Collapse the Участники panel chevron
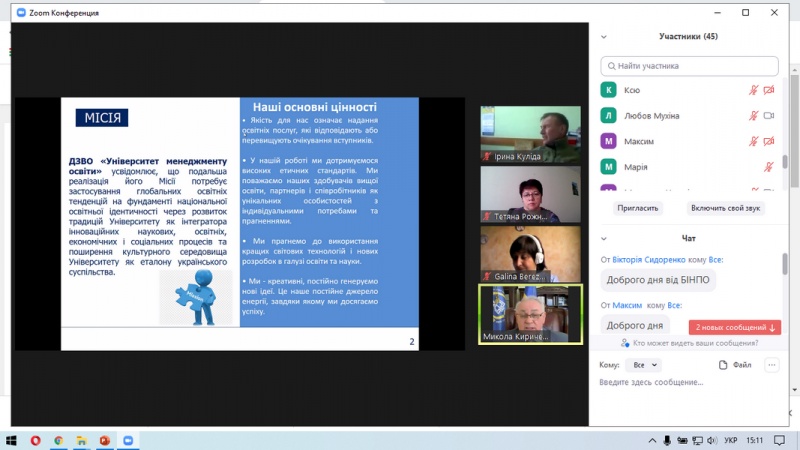This screenshot has height=450, width=800. click(604, 36)
